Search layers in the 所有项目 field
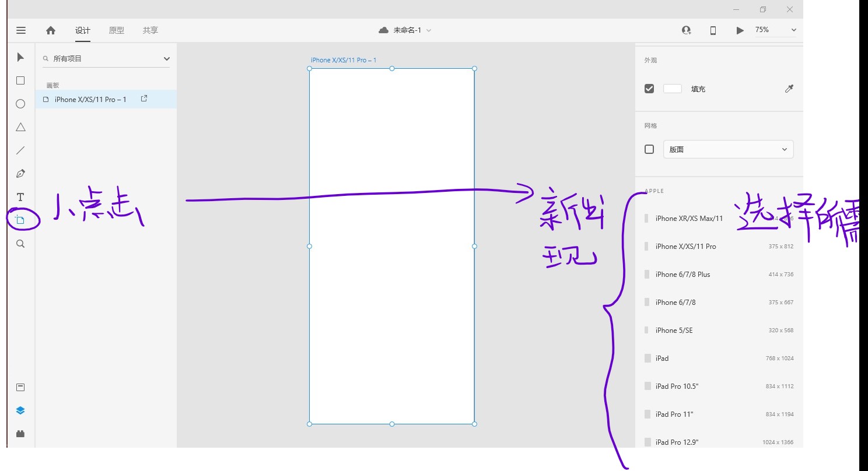868x471 pixels. (x=105, y=58)
